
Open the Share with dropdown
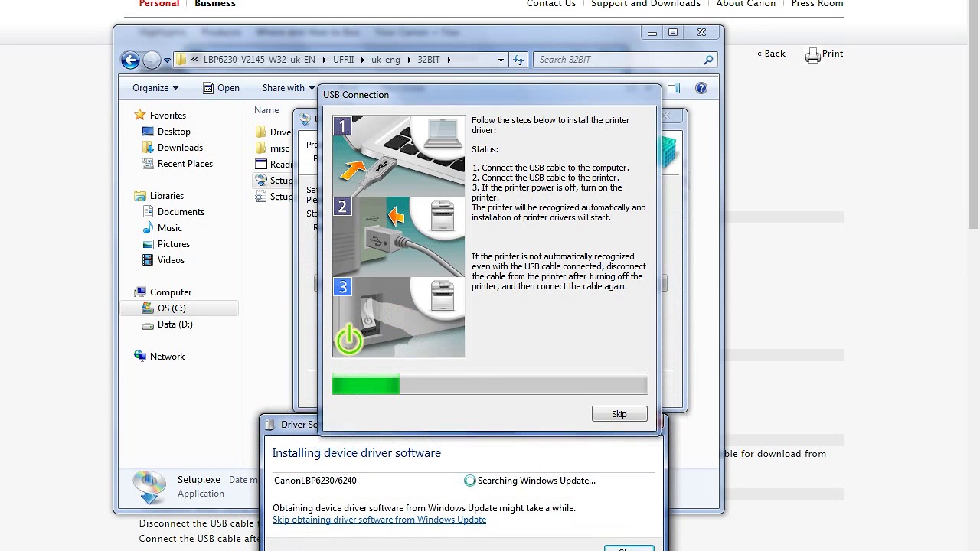(x=288, y=88)
